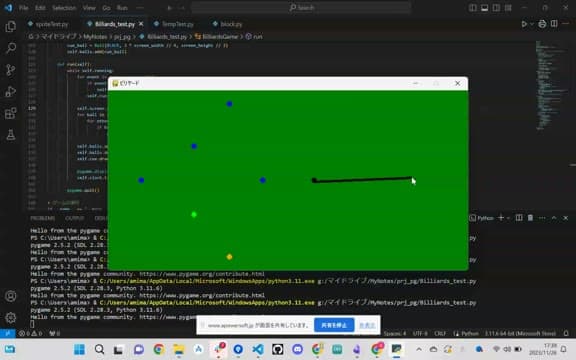Run the Python file with play icon
Image resolution: width=576 pixels, height=360 pixels.
click(524, 24)
